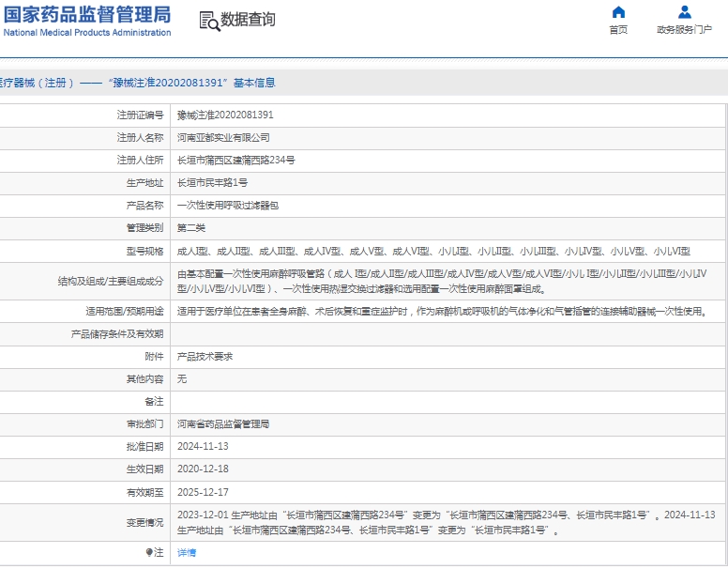The width and height of the screenshot is (728, 569).
Task: Select approval date 2024-11-13
Action: pos(203,446)
